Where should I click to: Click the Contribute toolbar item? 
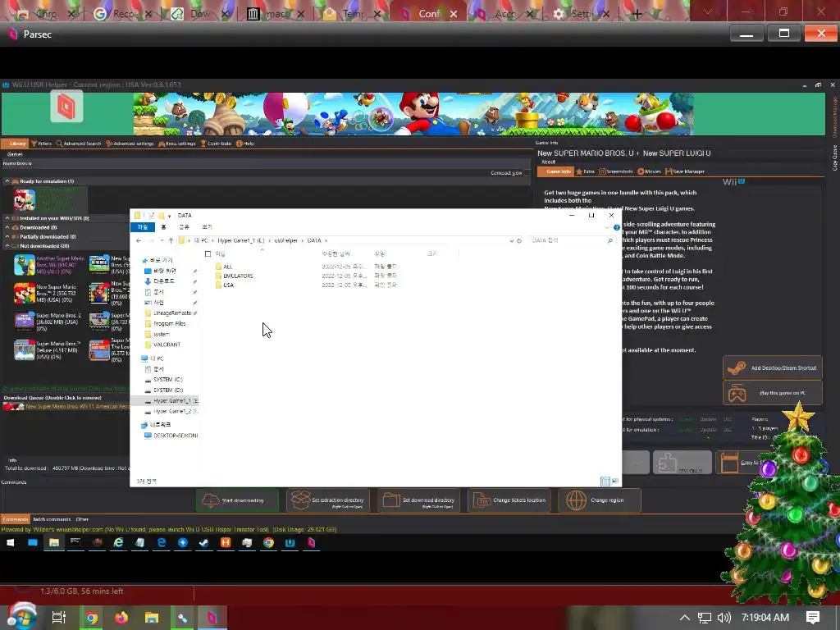tap(216, 144)
